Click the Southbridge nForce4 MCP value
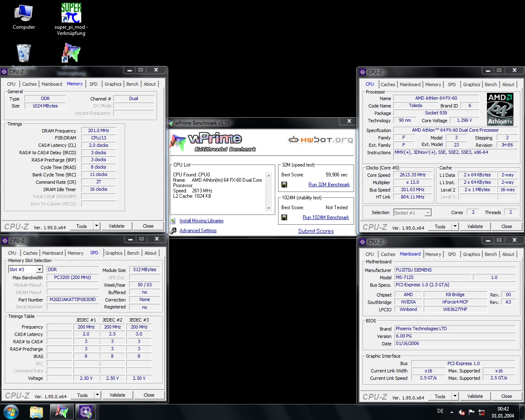 tap(455, 302)
